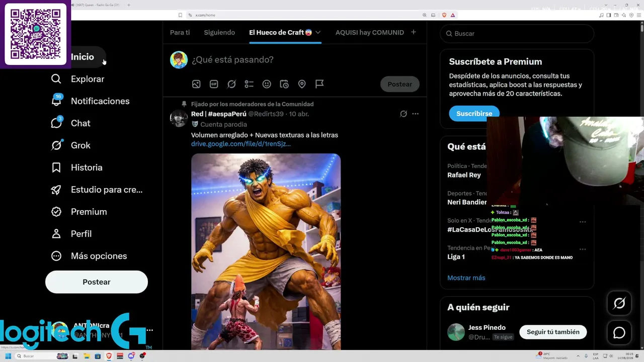
Task: Switch to the Siguiendo tab
Action: point(219,32)
